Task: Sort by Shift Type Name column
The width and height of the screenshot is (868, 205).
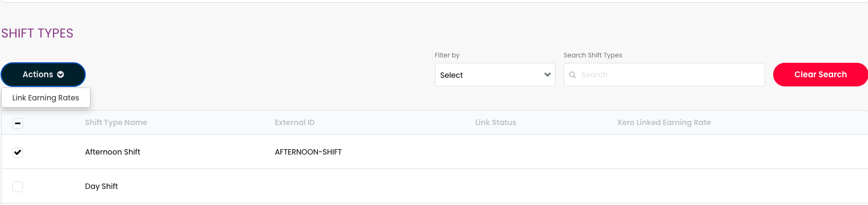Action: click(x=116, y=122)
